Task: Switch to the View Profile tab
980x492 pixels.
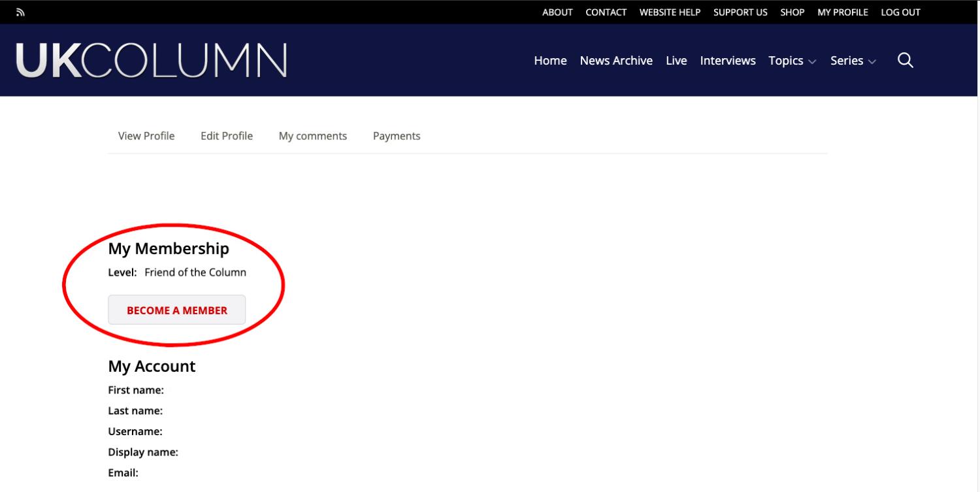Action: 146,136
